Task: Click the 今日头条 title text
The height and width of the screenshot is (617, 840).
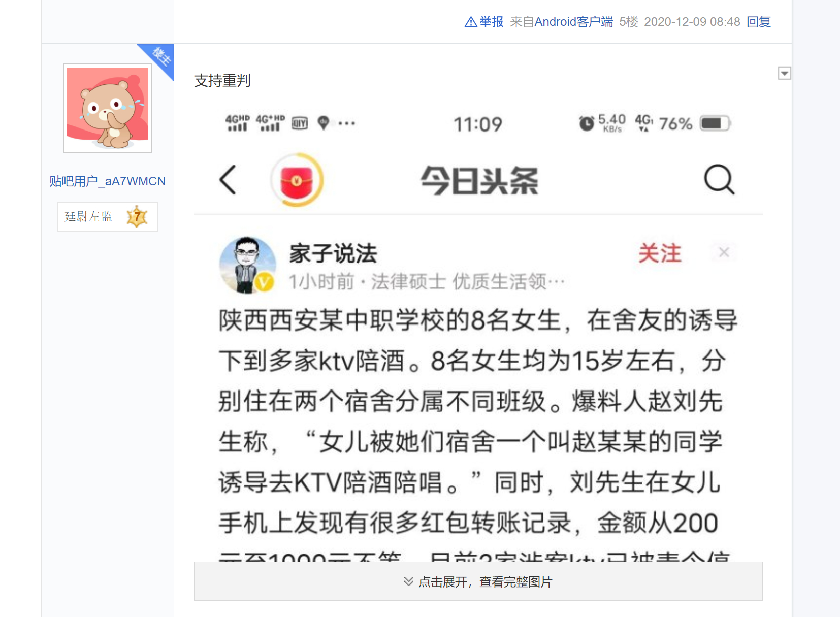Action: click(479, 181)
